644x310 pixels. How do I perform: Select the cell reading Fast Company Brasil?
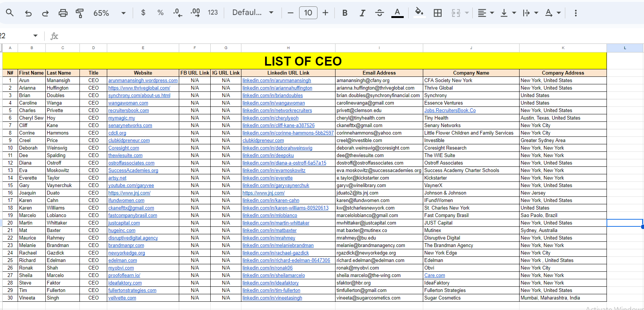471,216
